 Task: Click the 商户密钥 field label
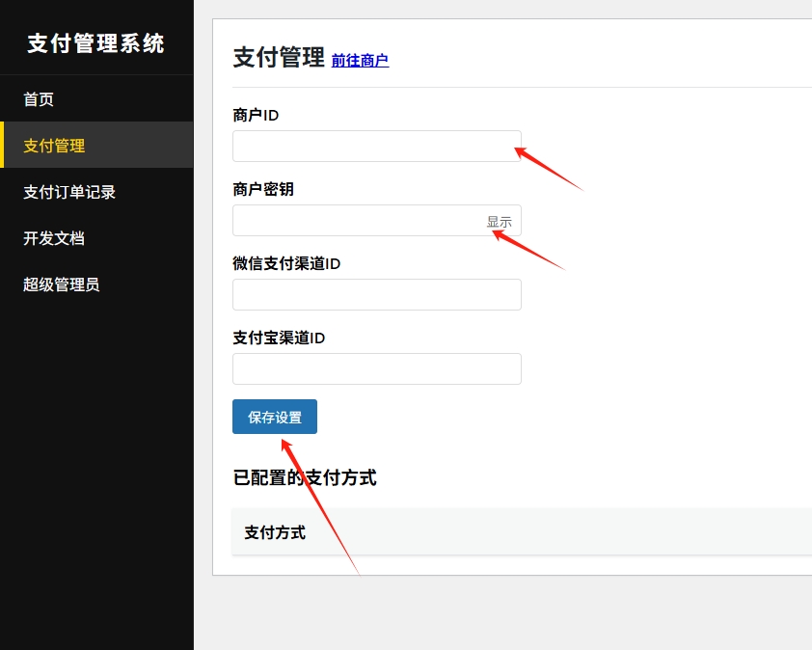[x=263, y=190]
